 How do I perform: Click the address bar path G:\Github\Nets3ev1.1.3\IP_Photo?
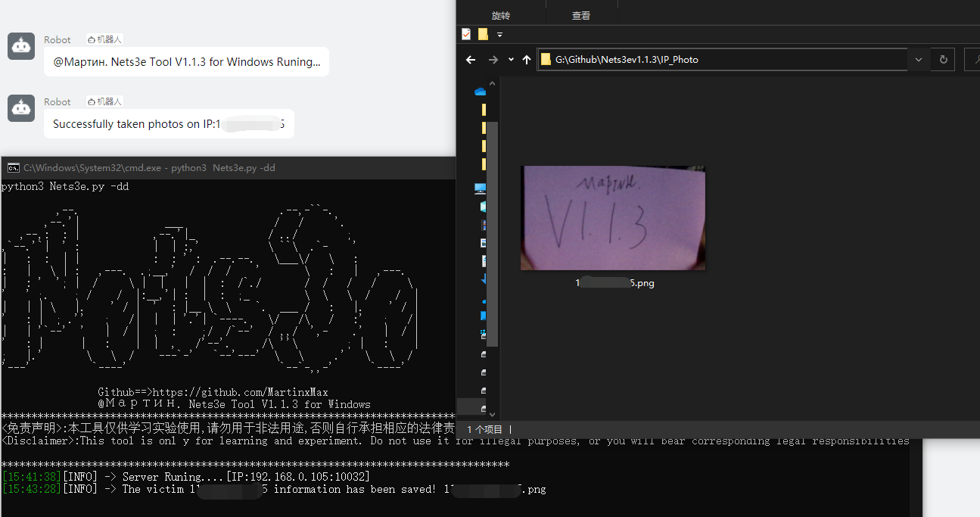tap(627, 59)
